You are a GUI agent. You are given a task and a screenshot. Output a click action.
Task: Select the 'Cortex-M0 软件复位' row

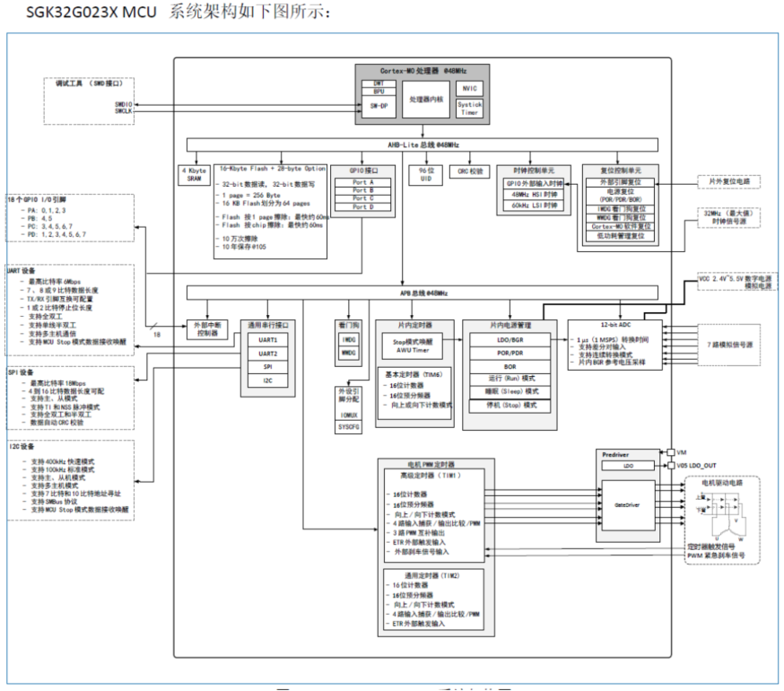(621, 227)
